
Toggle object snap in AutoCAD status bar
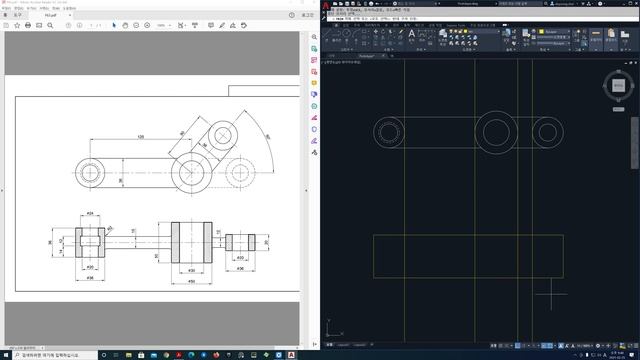tap(550, 346)
